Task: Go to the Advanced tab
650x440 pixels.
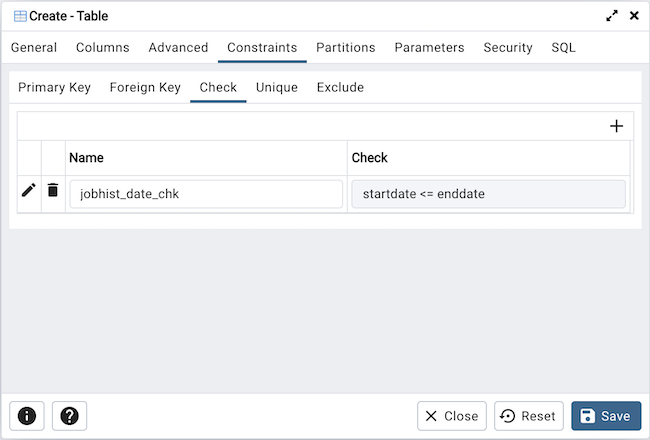Action: click(178, 47)
